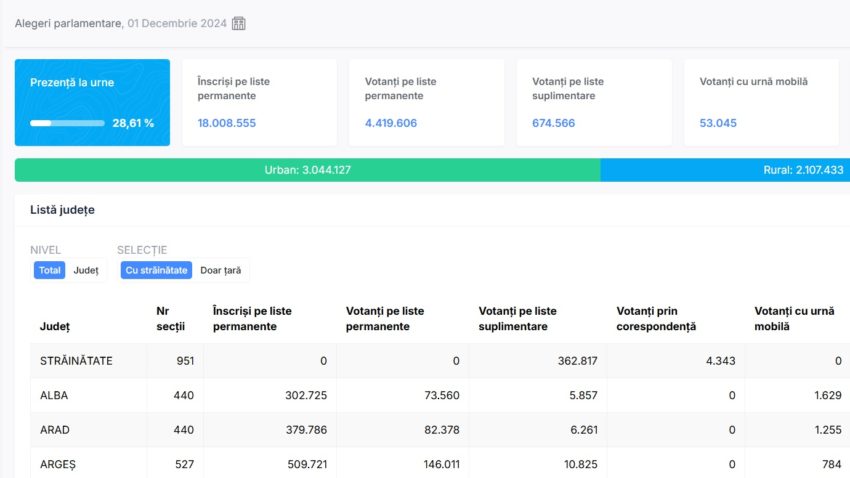
Task: Click the 73.560 cell in ALBA row
Action: point(442,396)
